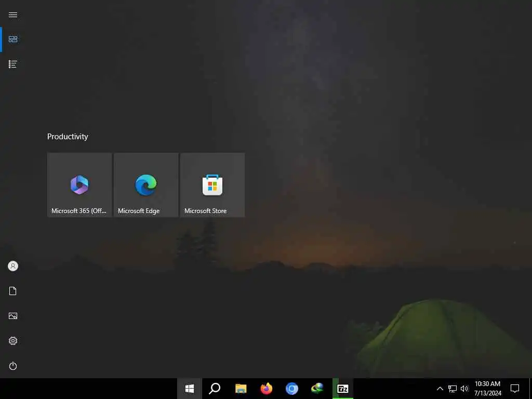Image resolution: width=532 pixels, height=399 pixels.
Task: Click the Windows Start button
Action: (x=190, y=389)
